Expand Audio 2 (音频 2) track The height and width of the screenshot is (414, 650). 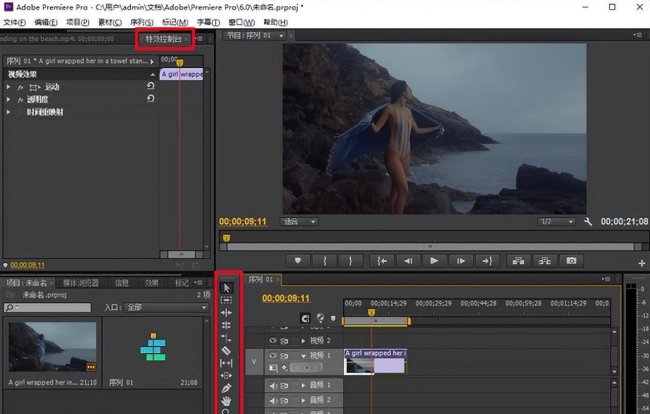[x=303, y=400]
